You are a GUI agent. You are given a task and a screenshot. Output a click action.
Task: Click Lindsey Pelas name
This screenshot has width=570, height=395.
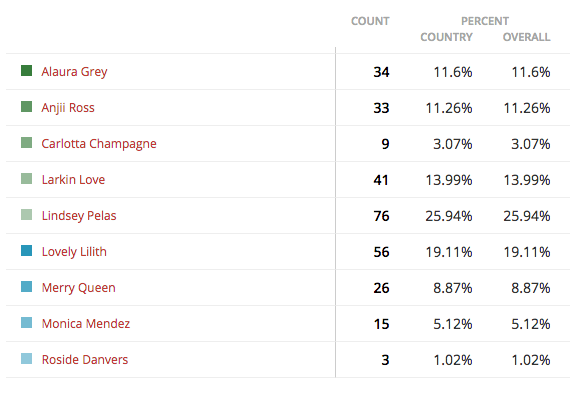79,215
